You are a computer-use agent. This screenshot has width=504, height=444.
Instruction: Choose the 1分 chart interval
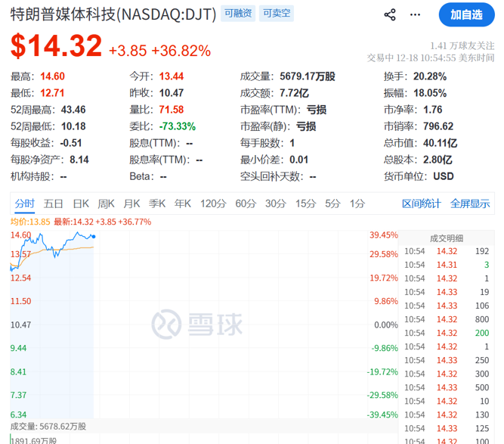[x=357, y=203]
